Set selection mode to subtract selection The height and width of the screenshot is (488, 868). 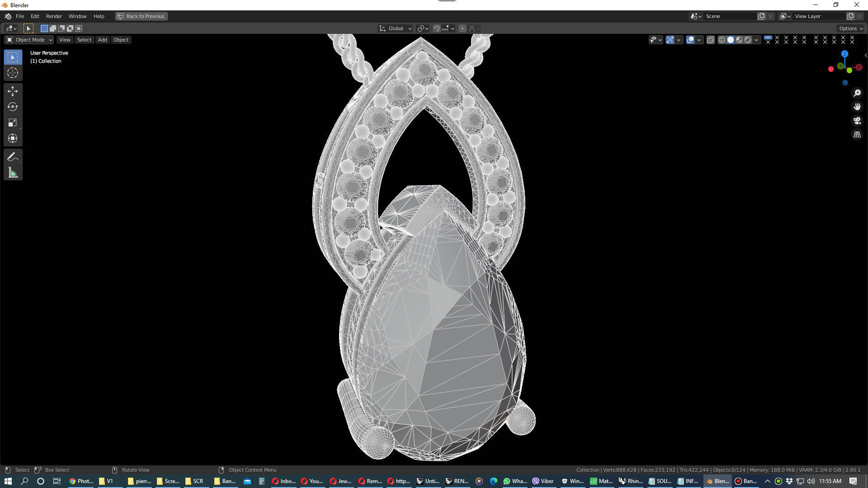61,28
